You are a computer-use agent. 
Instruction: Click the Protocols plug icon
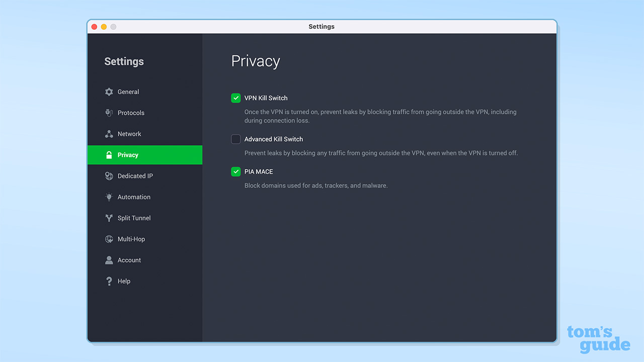tap(109, 113)
